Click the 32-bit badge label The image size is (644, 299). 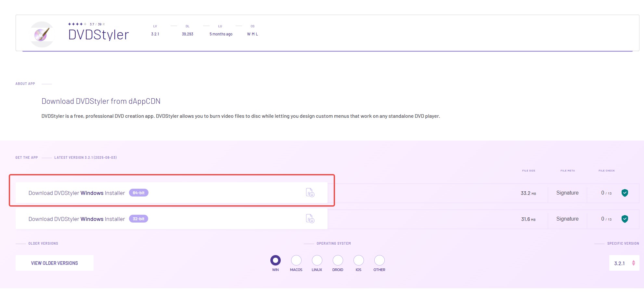[139, 219]
